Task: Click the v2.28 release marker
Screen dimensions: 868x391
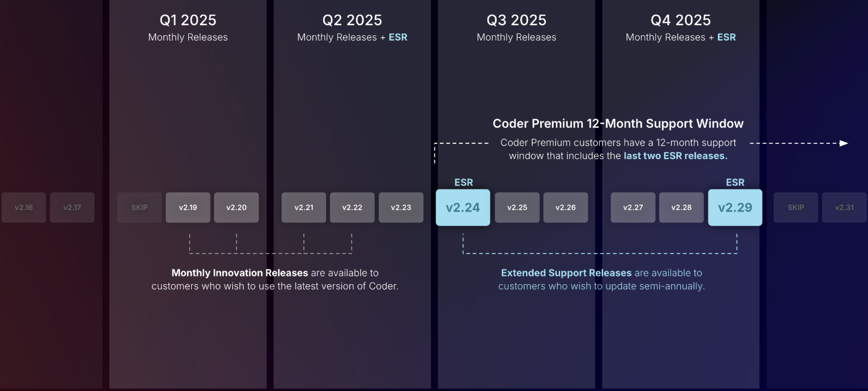Action: pyautogui.click(x=681, y=207)
